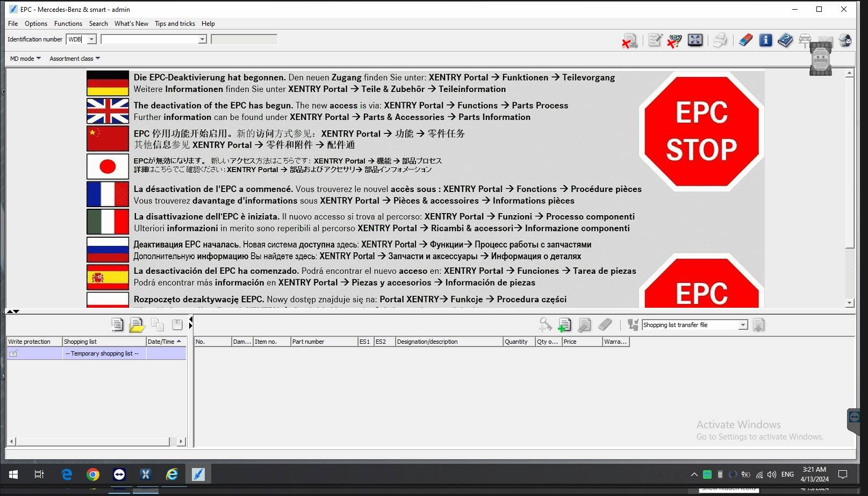Click the grey eraser icon above parts table
The image size is (868, 496).
605,324
